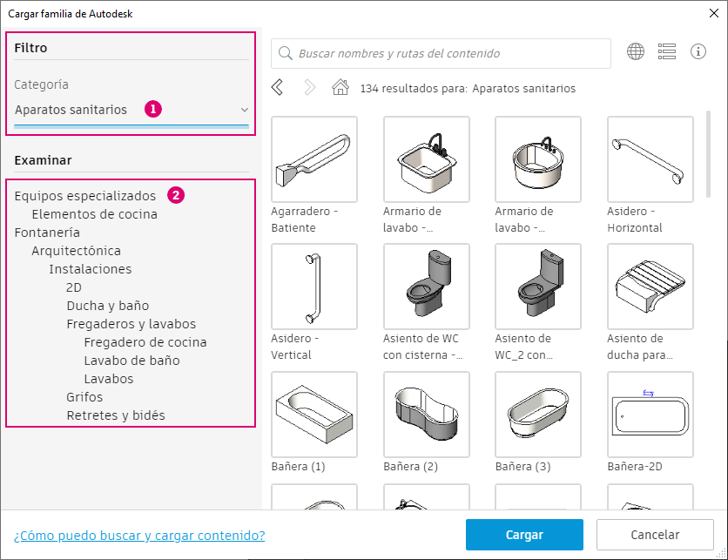728x560 pixels.
Task: Open the information icon
Action: 698,51
